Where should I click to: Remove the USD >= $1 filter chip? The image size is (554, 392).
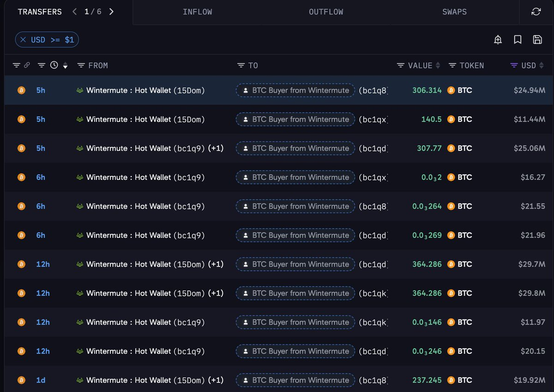pos(23,40)
